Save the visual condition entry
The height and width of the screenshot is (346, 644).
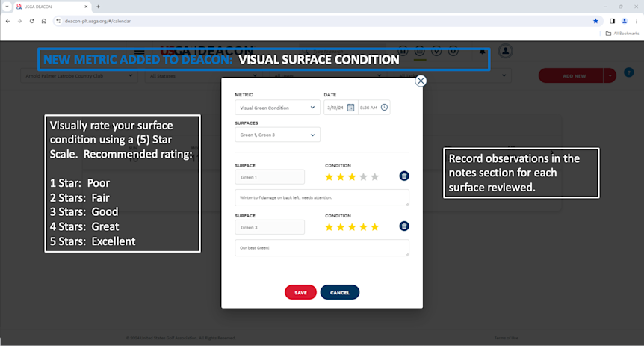pos(300,293)
